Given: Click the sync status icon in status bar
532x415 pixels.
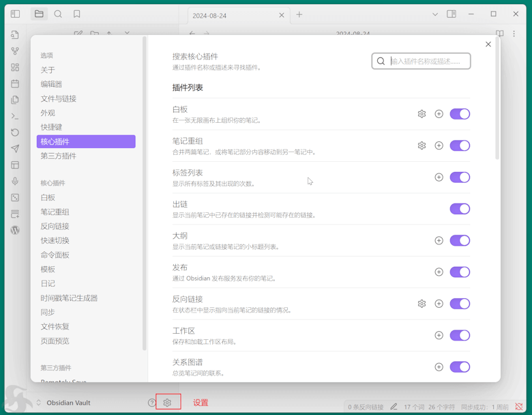Looking at the screenshot, I should coord(519,407).
